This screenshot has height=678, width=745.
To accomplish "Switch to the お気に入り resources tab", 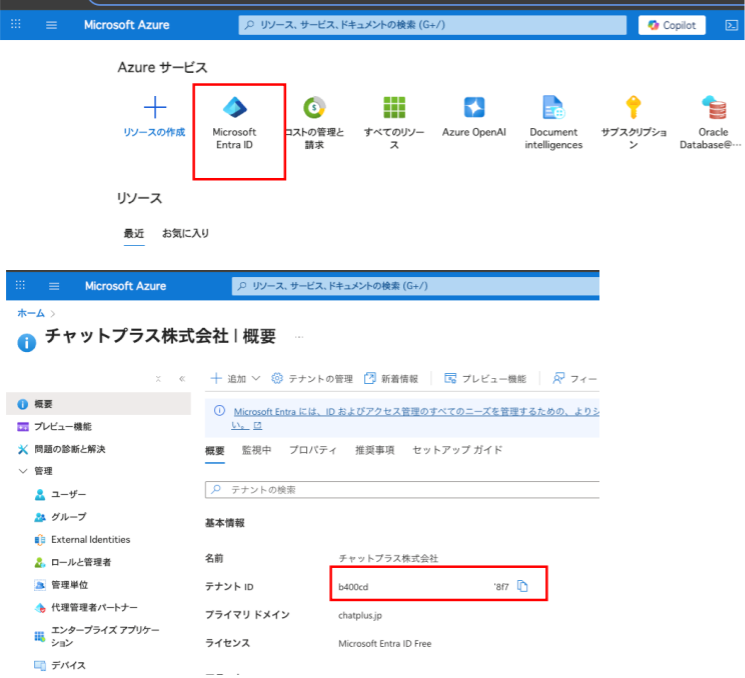I will 185,233.
